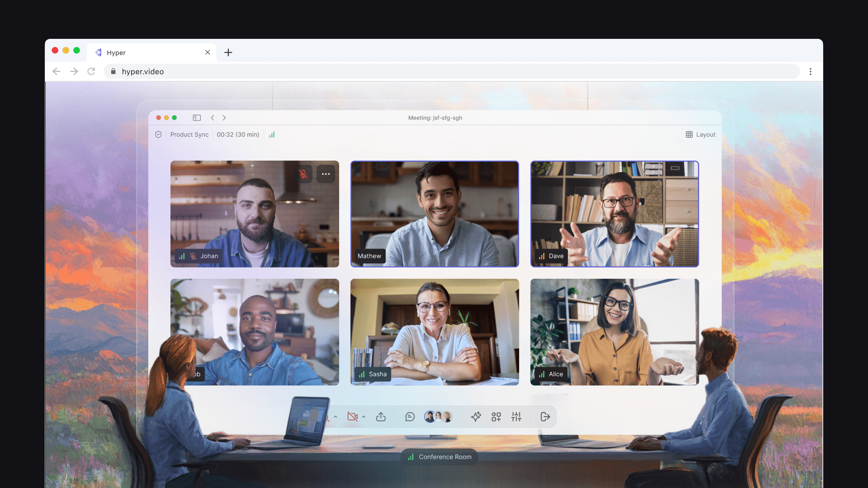Open audio settings sliders icon
This screenshot has height=488, width=868.
click(x=516, y=417)
